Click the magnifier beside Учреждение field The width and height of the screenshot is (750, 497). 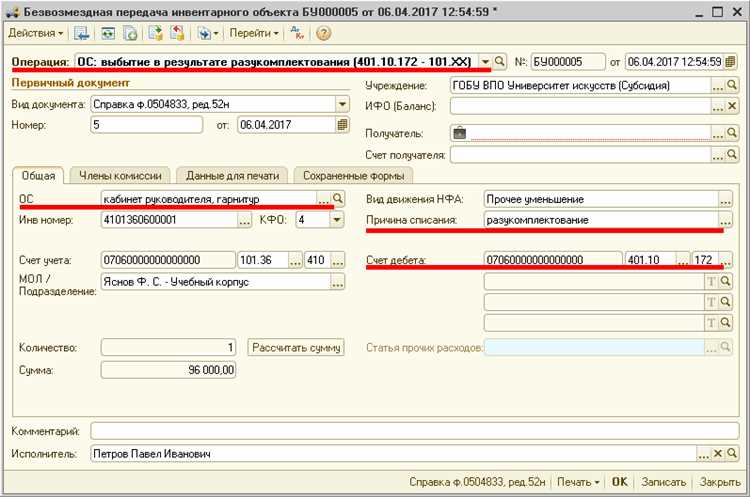point(732,86)
